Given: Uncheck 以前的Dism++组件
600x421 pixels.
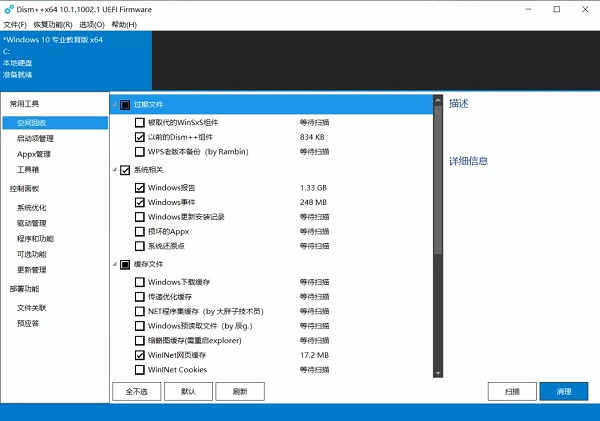Looking at the screenshot, I should (x=140, y=137).
